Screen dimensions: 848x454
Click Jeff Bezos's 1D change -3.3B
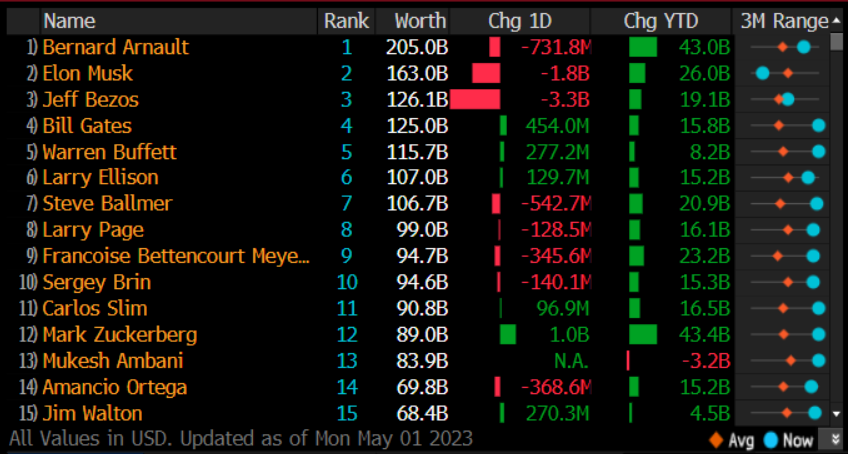565,100
